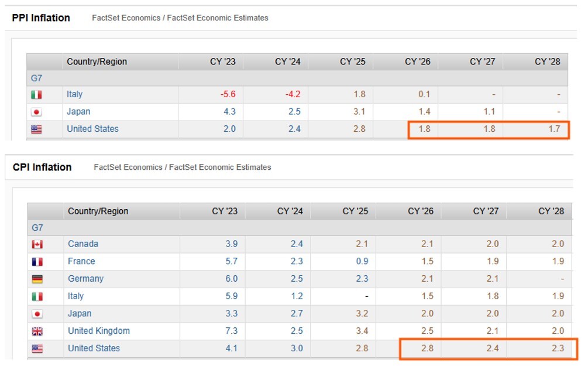588x366 pixels.
Task: Click the France flag icon
Action: [37, 261]
